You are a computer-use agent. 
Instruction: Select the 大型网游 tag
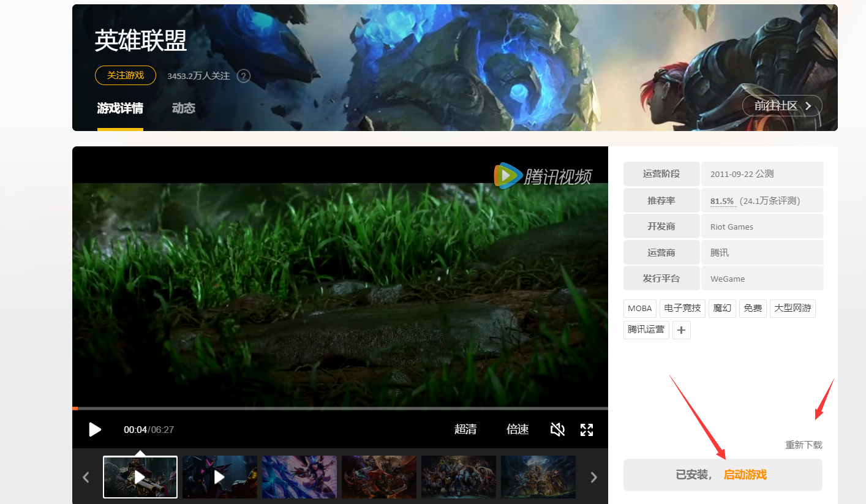793,308
